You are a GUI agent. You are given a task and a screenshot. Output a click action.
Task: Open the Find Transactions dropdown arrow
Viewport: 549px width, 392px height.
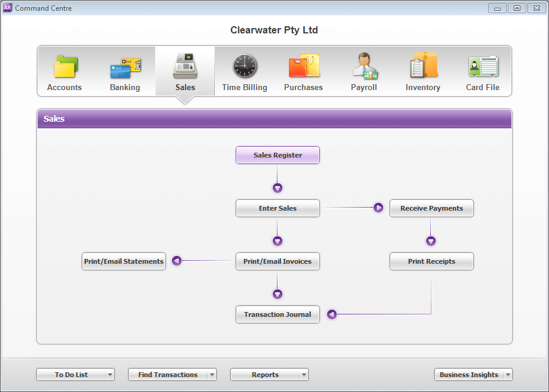click(212, 374)
